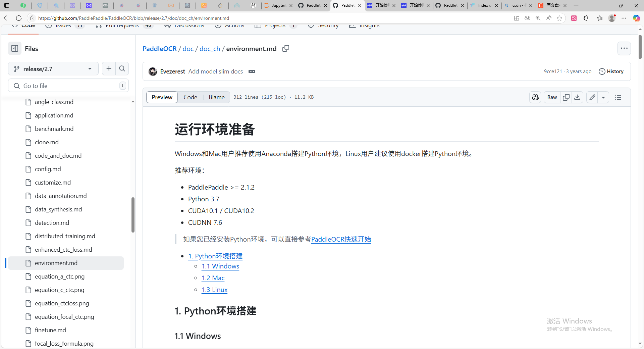Download the environment.md file
The height and width of the screenshot is (349, 644).
click(577, 97)
